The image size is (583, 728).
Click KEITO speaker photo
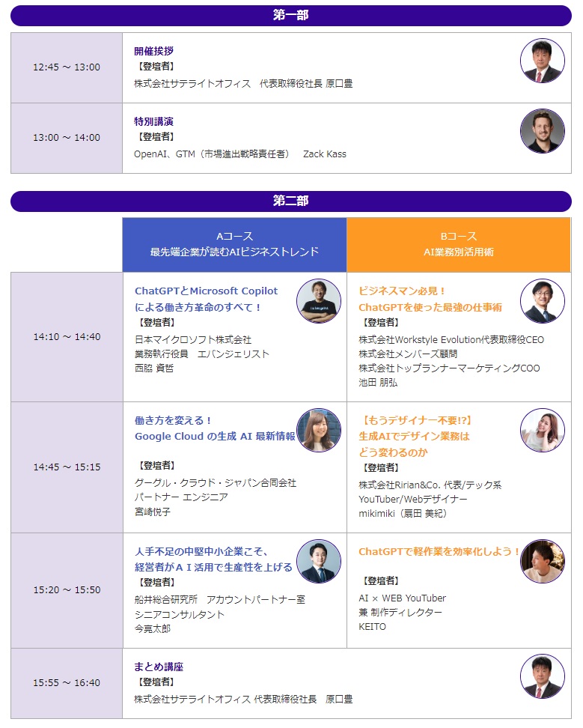tap(542, 561)
